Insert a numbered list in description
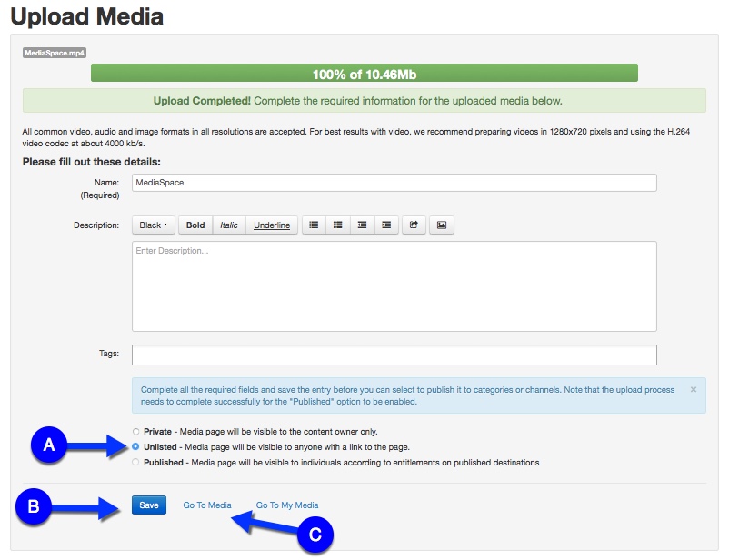 338,225
